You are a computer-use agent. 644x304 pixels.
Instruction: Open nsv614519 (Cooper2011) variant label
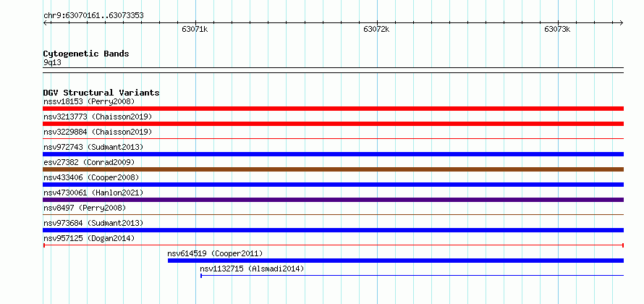(215, 253)
